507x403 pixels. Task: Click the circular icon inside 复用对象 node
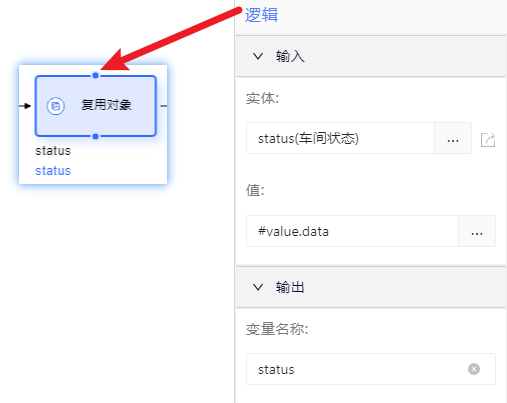click(55, 106)
